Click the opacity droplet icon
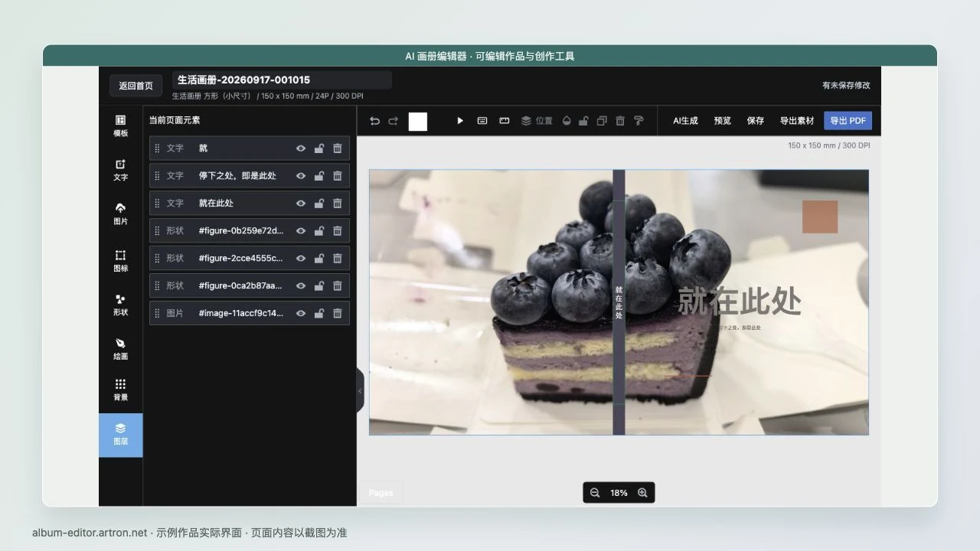Viewport: 980px width, 551px height. pos(567,121)
